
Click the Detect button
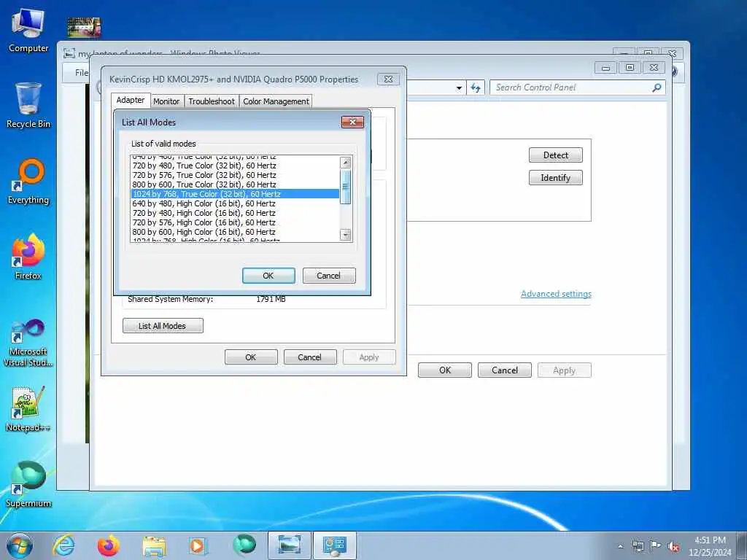pos(555,155)
